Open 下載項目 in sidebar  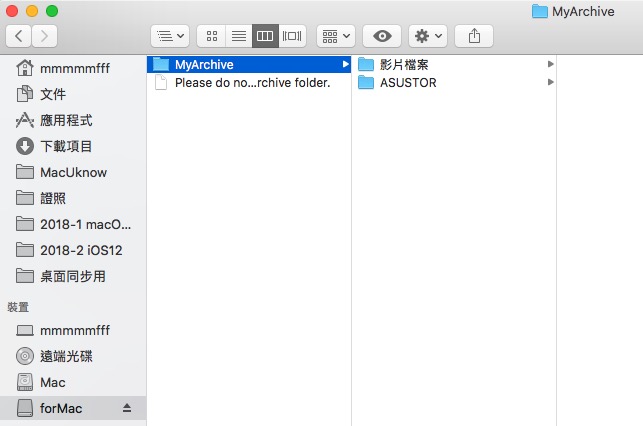point(66,146)
